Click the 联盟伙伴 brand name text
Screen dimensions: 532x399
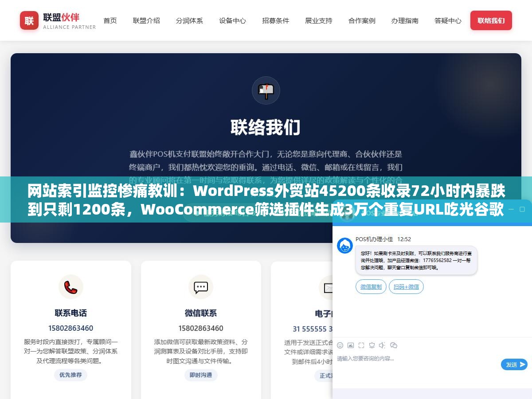point(61,17)
